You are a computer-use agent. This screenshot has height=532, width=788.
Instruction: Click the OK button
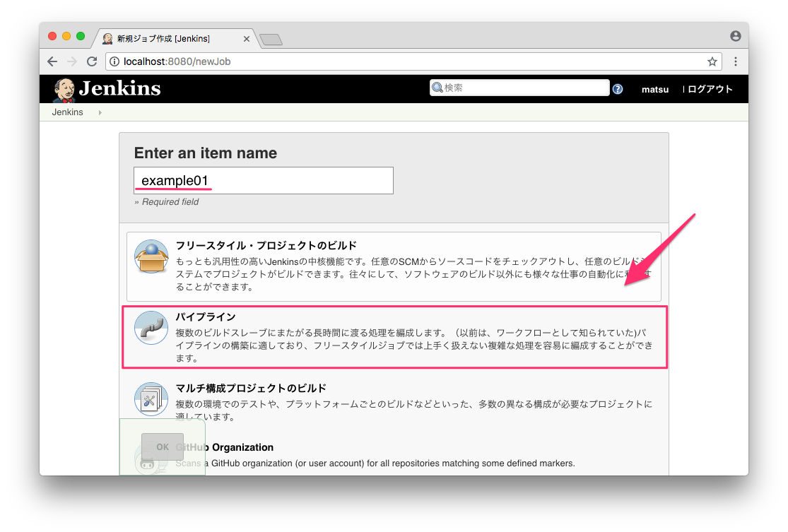(163, 447)
